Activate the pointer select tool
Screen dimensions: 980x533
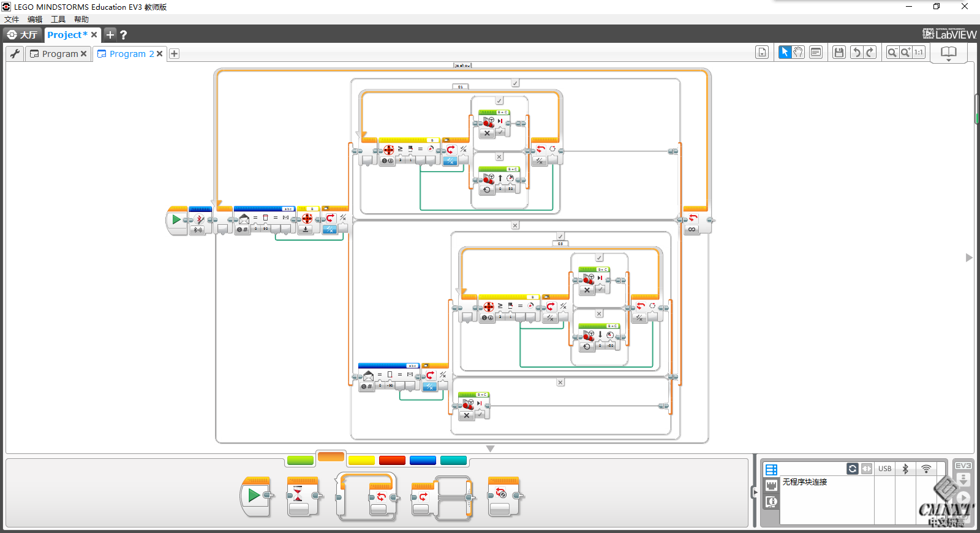click(x=785, y=53)
